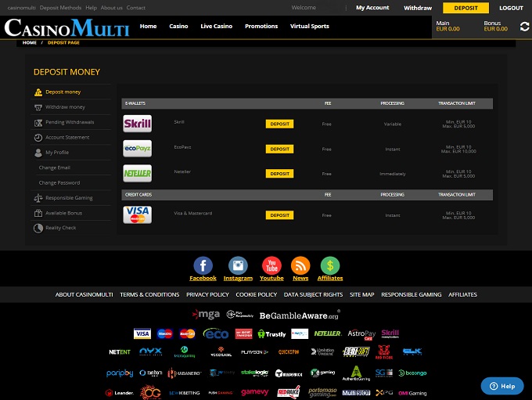Select Pending Withdrawals sidebar item
This screenshot has width=532, height=400.
69,122
